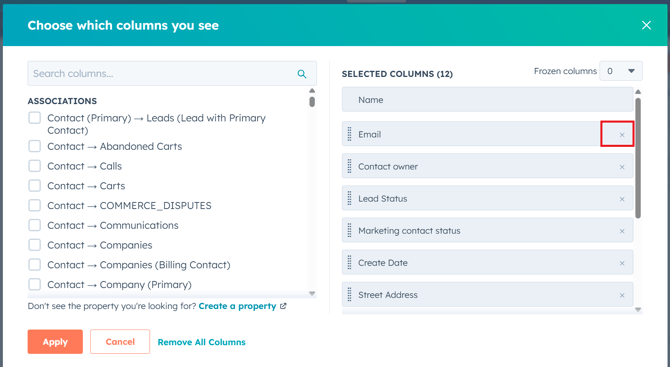Remove the Contact owner column

point(622,167)
